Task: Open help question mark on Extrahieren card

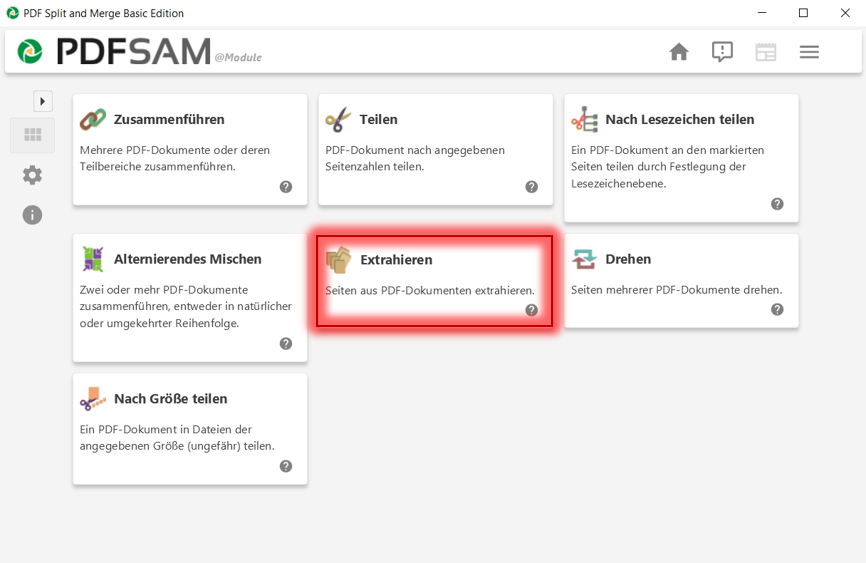Action: 531,310
